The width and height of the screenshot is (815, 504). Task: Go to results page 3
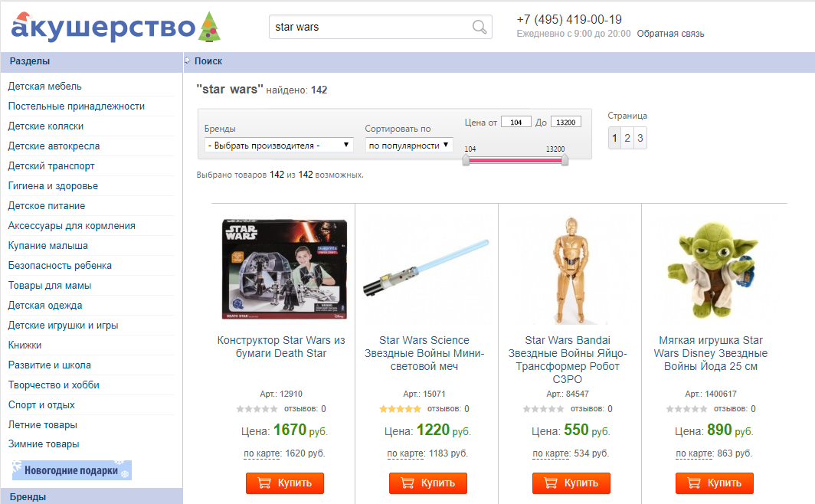click(640, 138)
